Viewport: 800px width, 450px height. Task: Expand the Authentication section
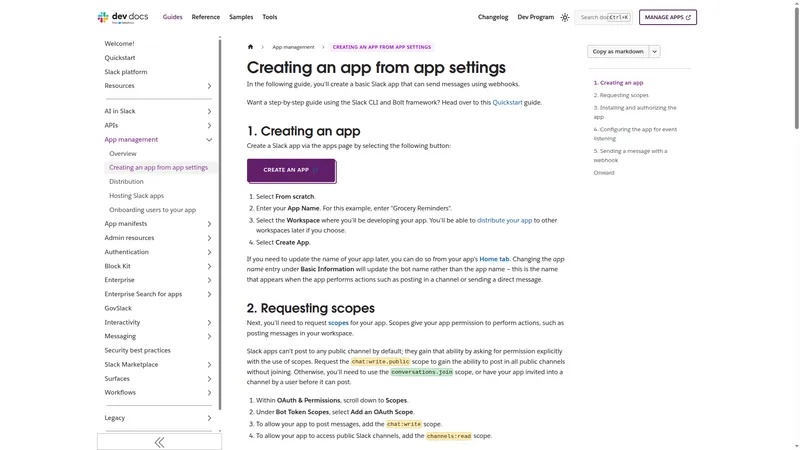209,252
